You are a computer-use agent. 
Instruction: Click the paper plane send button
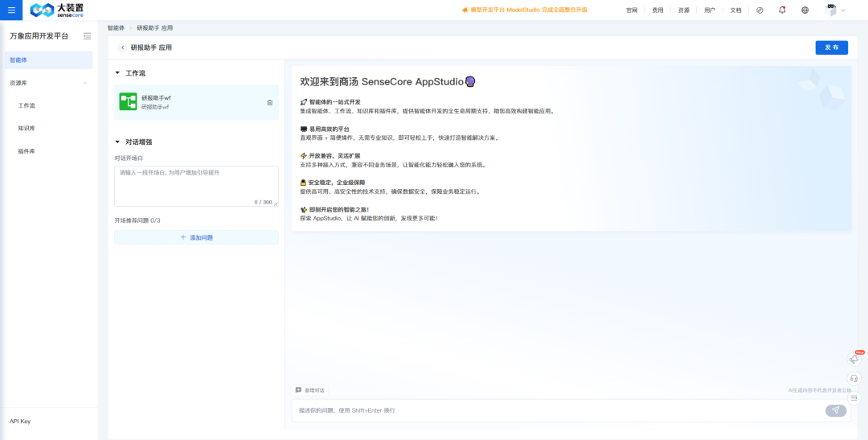[836, 410]
